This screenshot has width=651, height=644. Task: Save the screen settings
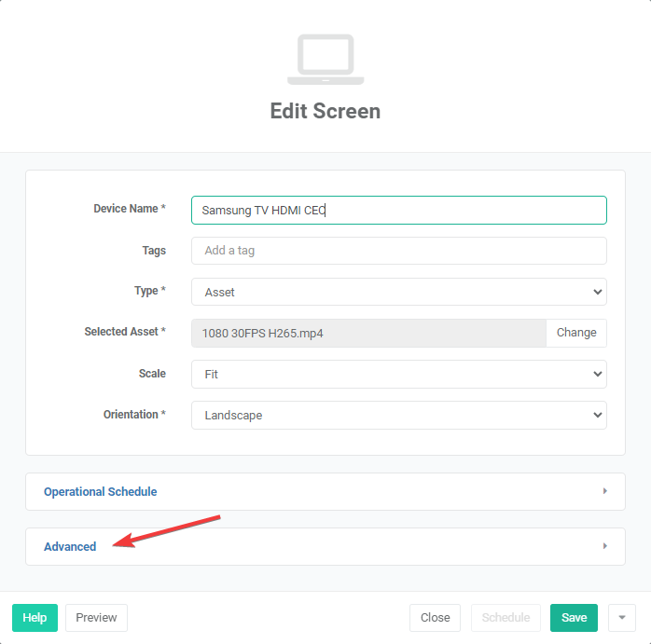point(574,618)
